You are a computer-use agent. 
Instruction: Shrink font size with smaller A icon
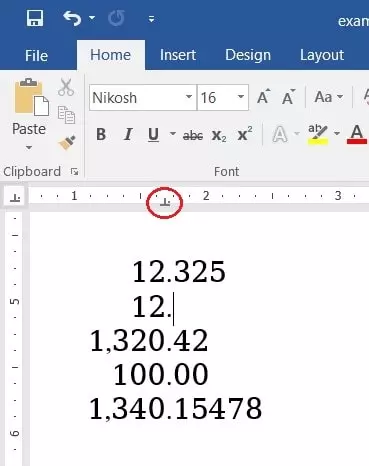(x=289, y=97)
